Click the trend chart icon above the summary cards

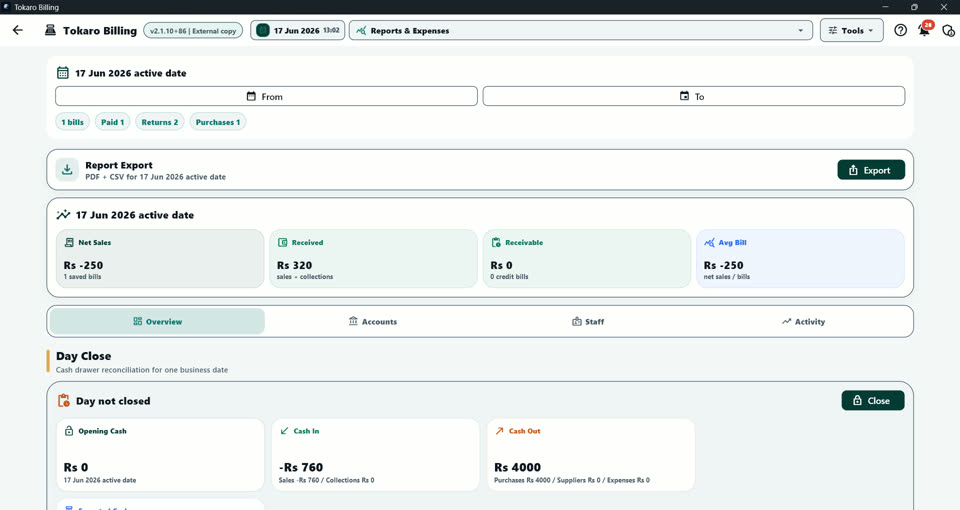click(x=63, y=215)
